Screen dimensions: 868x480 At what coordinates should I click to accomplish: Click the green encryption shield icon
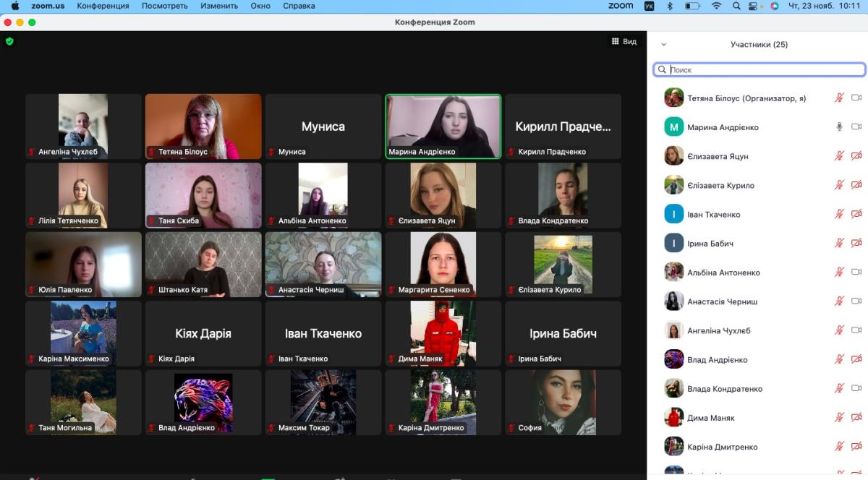pyautogui.click(x=9, y=41)
